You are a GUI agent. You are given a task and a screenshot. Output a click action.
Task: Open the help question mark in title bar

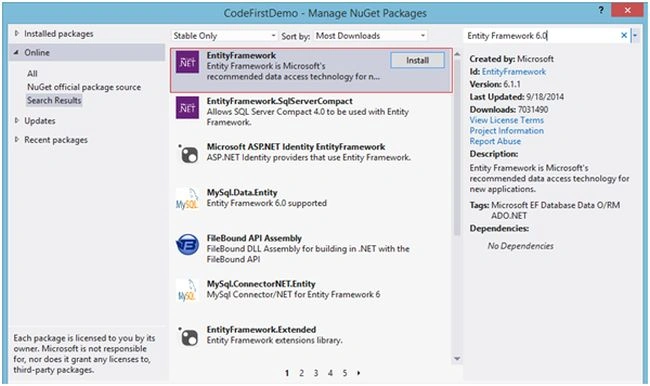tap(601, 10)
